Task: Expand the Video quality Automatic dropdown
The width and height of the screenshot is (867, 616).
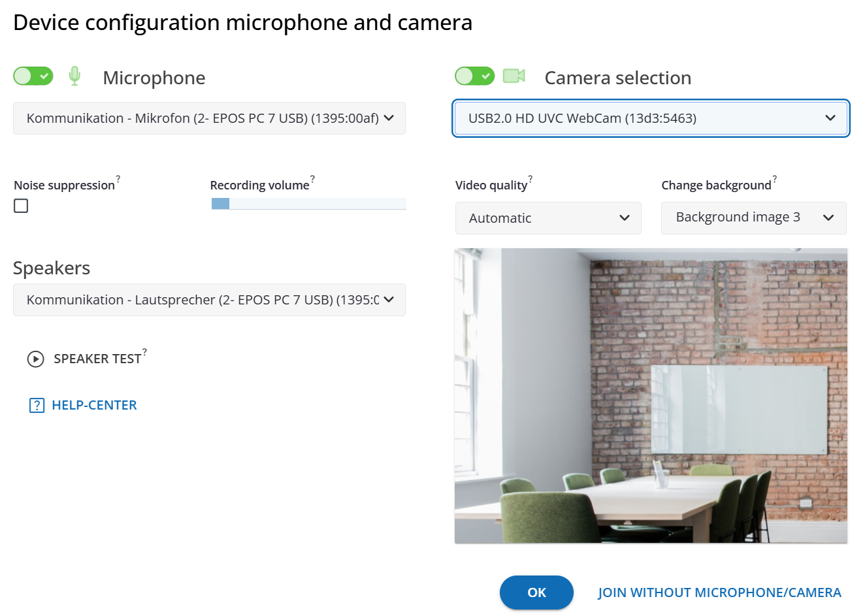Action: (x=548, y=218)
